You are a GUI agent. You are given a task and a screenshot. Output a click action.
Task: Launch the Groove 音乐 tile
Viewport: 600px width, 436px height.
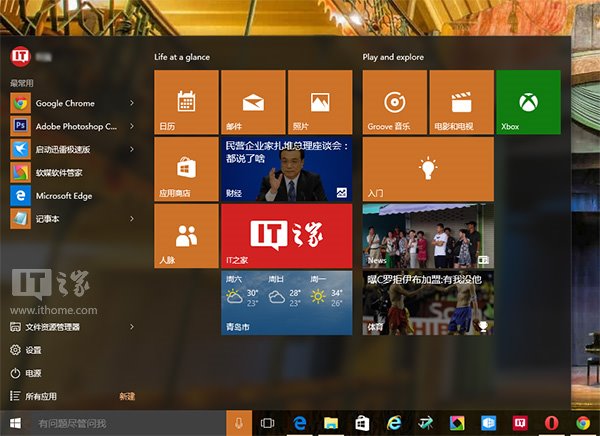395,102
